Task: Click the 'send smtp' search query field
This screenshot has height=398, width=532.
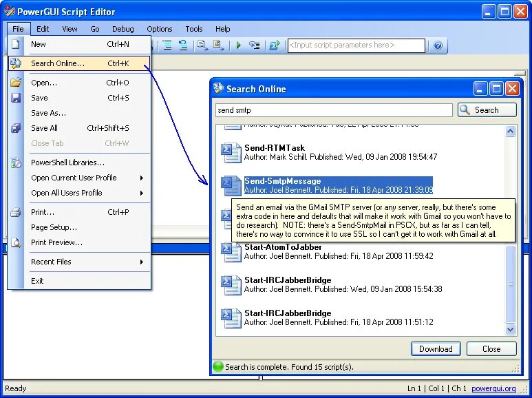Action: click(x=334, y=110)
